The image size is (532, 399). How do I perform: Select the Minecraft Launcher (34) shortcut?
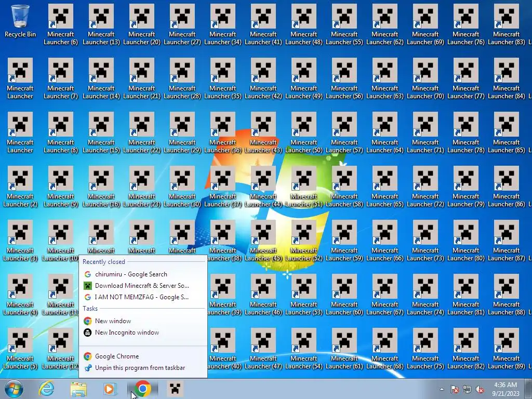pos(223,24)
